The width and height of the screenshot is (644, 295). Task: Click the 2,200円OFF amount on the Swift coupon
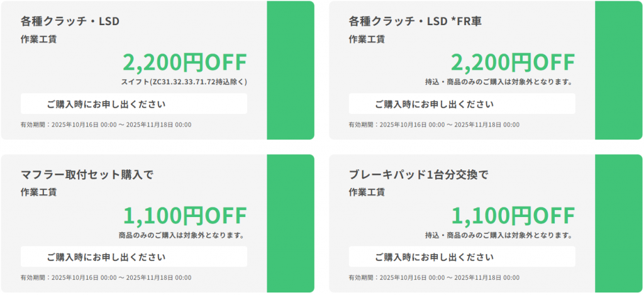click(x=185, y=62)
